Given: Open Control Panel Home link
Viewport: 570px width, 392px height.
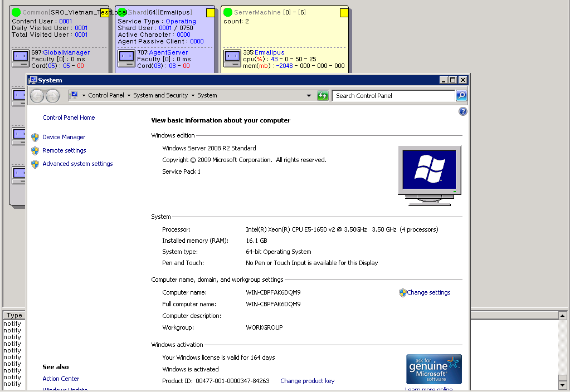Looking at the screenshot, I should click(x=69, y=117).
